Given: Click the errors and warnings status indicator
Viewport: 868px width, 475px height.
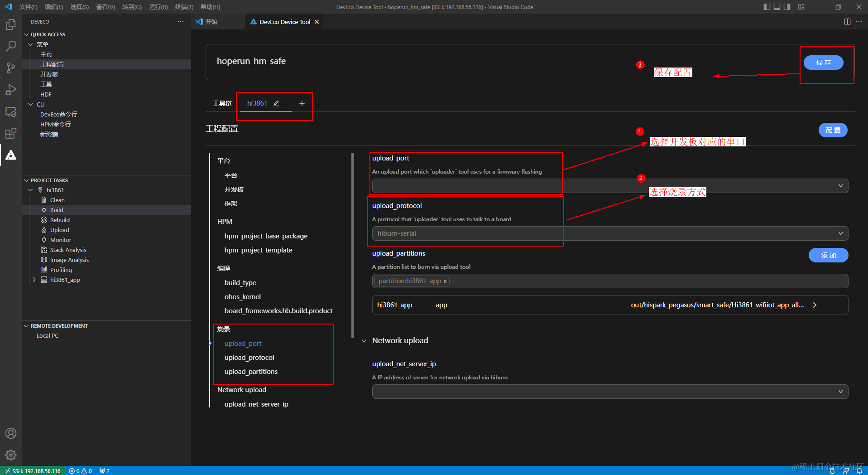Looking at the screenshot, I should tap(81, 471).
